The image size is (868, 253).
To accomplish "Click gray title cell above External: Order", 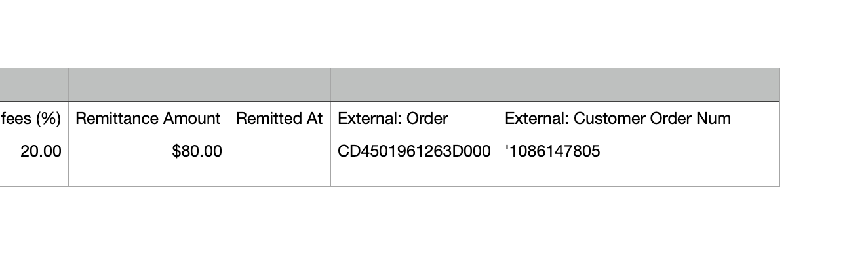I will click(414, 85).
